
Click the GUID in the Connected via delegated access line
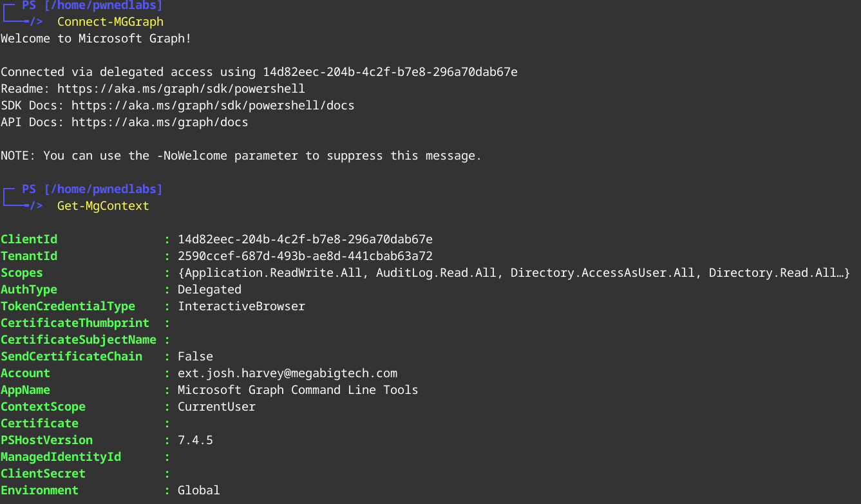390,72
